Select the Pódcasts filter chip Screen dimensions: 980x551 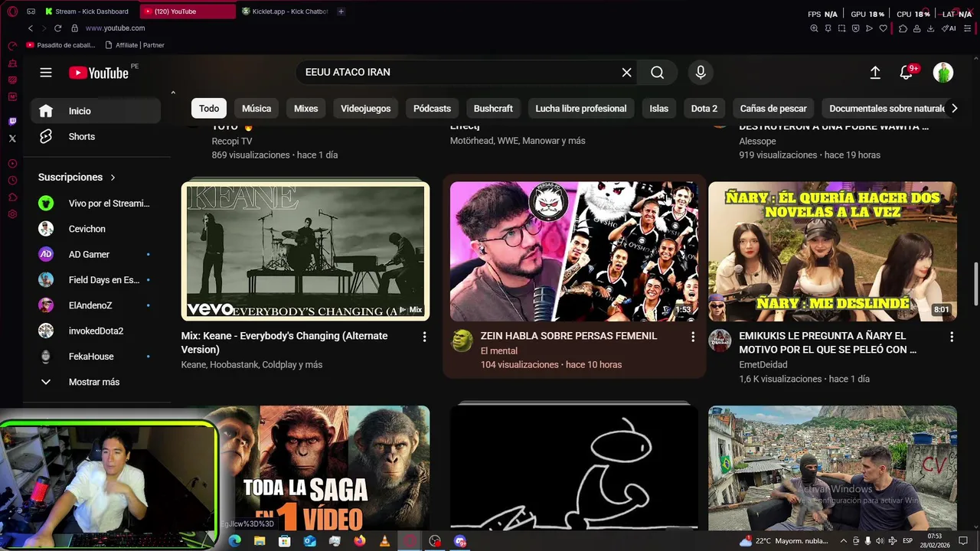point(432,109)
